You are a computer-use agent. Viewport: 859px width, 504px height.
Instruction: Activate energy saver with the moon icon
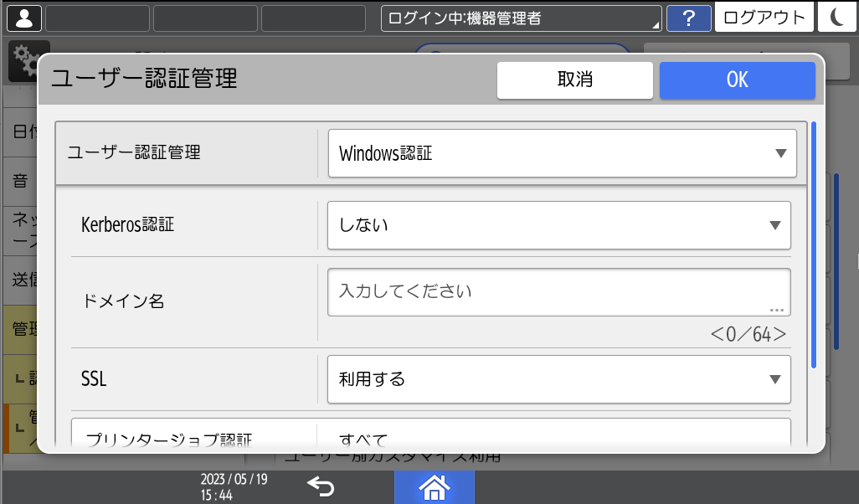[x=837, y=17]
